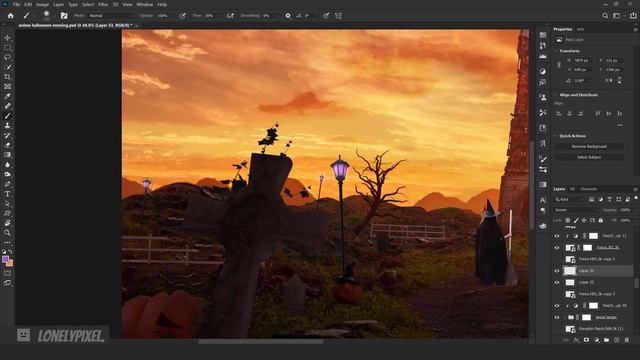Open the Image menu

pos(42,4)
